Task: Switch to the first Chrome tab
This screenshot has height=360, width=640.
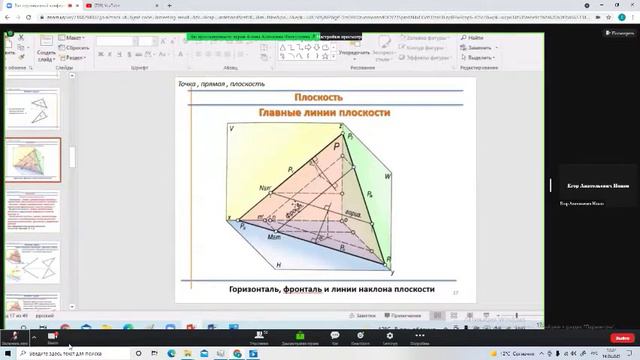Action: click(x=43, y=6)
